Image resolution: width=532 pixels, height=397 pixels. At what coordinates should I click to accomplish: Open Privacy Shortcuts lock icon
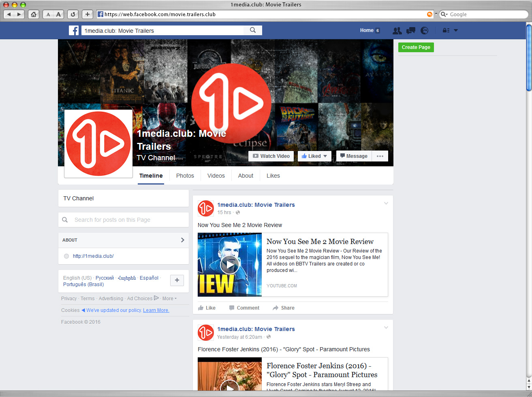pos(446,30)
